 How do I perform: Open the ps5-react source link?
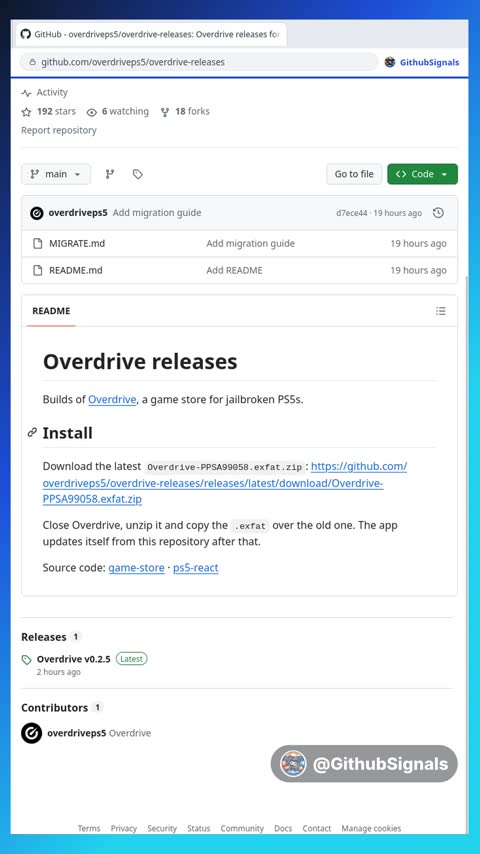[x=196, y=568]
